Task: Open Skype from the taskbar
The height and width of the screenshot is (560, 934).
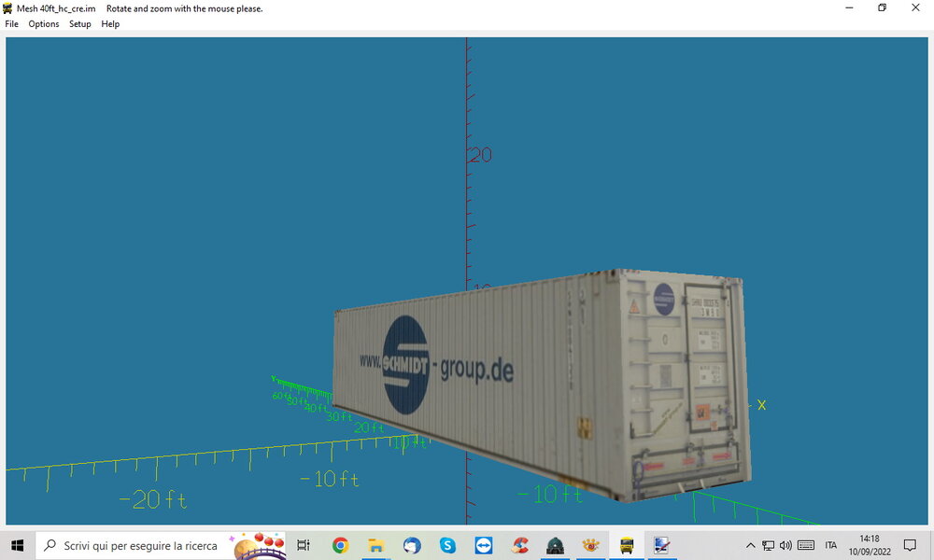Action: click(447, 545)
